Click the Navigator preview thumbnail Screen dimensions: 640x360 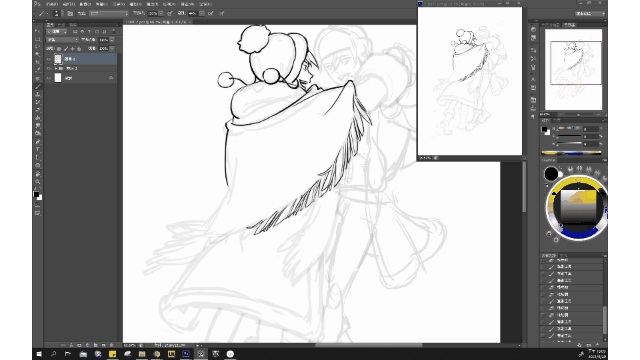pyautogui.click(x=573, y=69)
